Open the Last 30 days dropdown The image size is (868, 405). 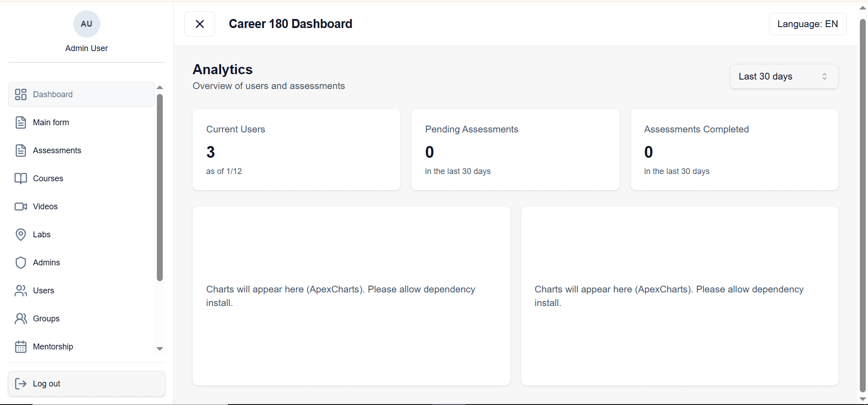(x=784, y=76)
